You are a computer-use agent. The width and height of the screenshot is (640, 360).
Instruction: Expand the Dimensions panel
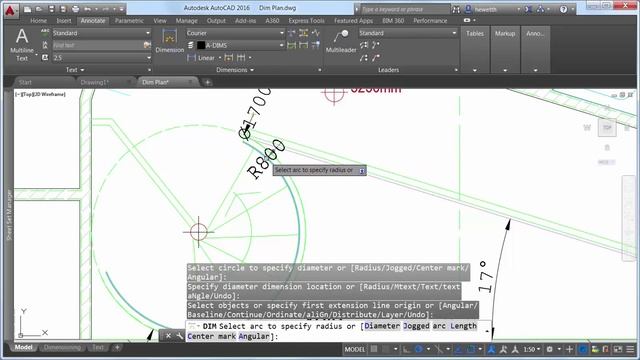point(235,70)
